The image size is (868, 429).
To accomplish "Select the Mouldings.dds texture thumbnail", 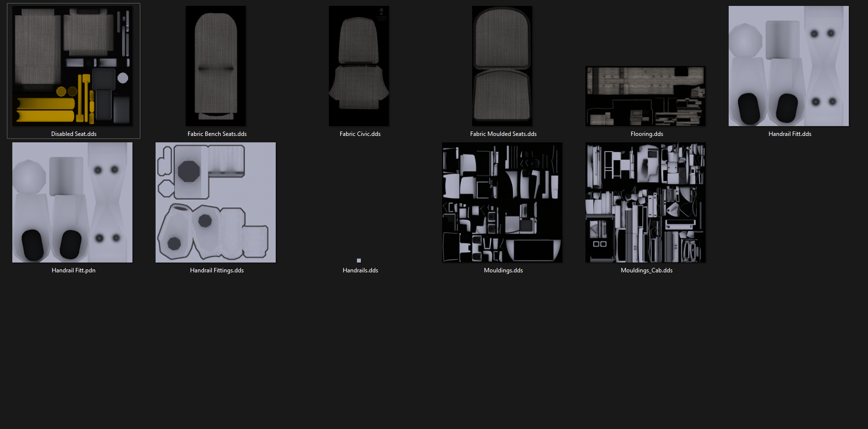I will (x=502, y=202).
